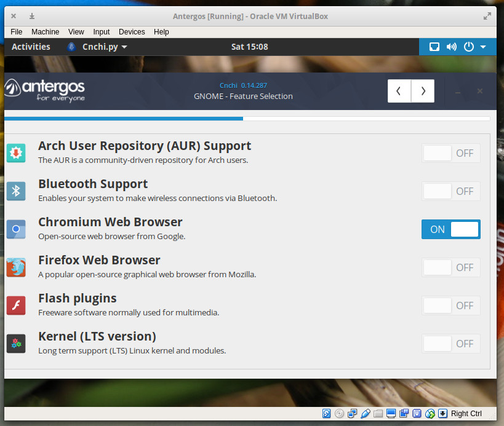Click the VirtualBox hard disk activity icon
Image resolution: width=504 pixels, height=426 pixels.
point(326,414)
